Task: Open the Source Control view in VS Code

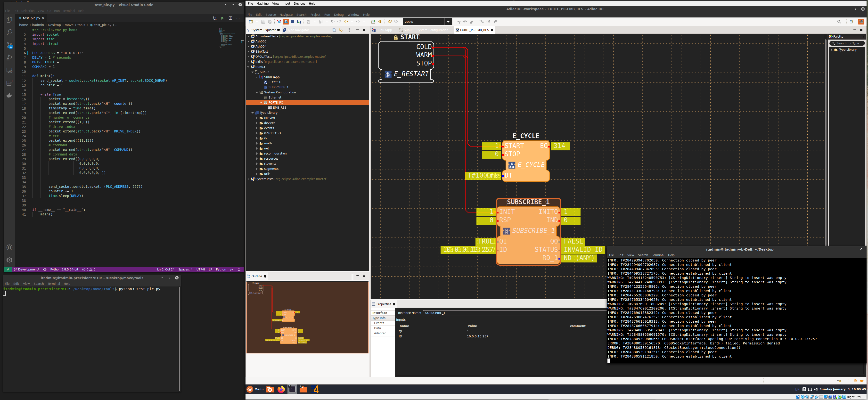Action: pos(9,45)
